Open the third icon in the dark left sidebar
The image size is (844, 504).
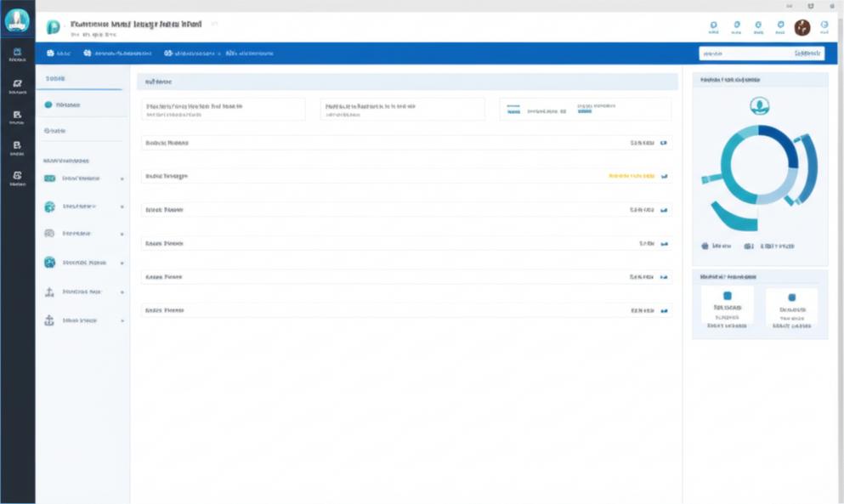coord(17,116)
